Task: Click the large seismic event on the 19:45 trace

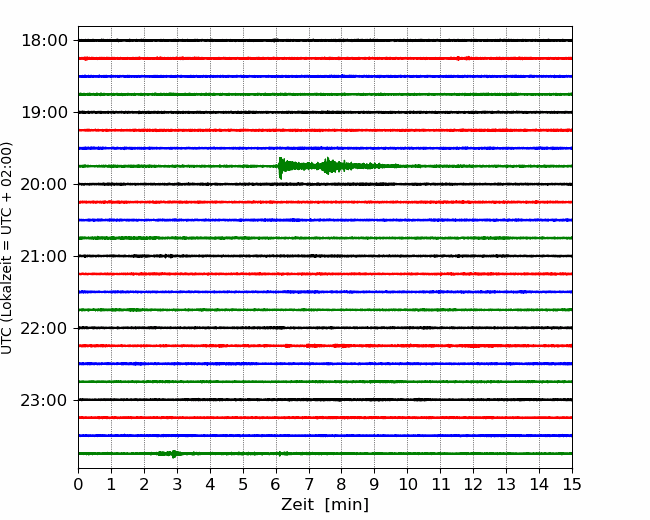Action: pyautogui.click(x=284, y=166)
